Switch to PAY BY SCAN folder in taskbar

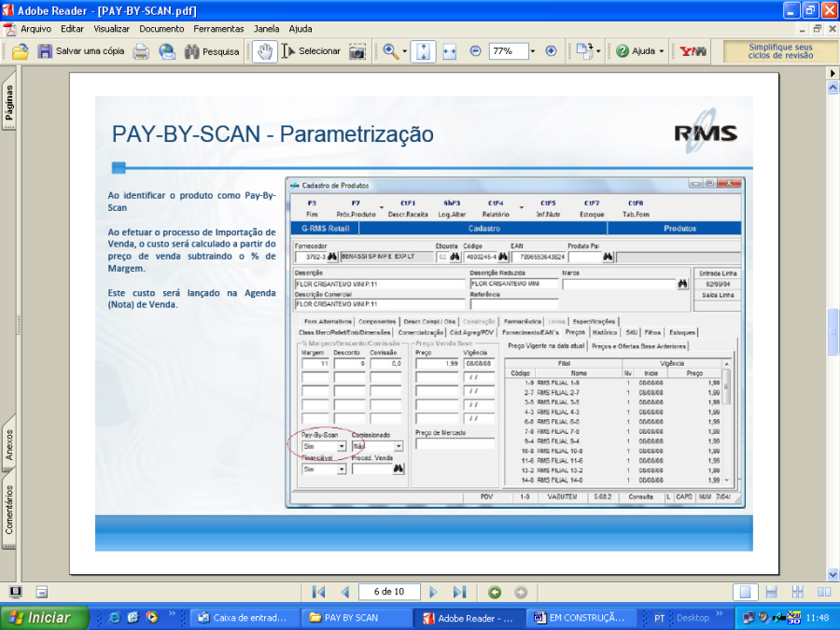pyautogui.click(x=357, y=618)
